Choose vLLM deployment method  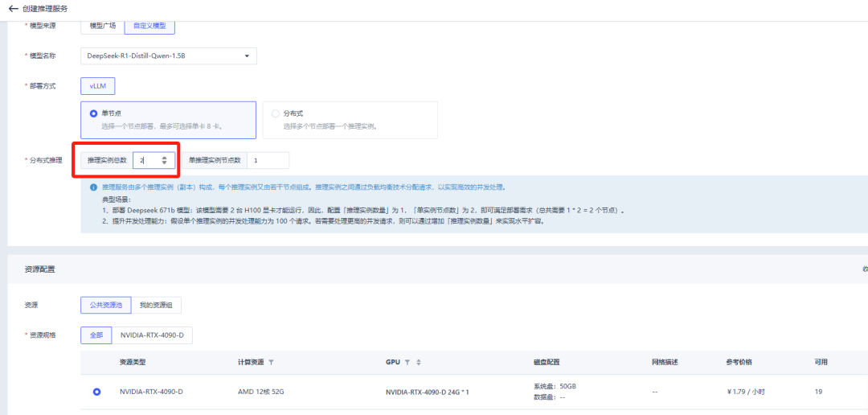pos(97,86)
